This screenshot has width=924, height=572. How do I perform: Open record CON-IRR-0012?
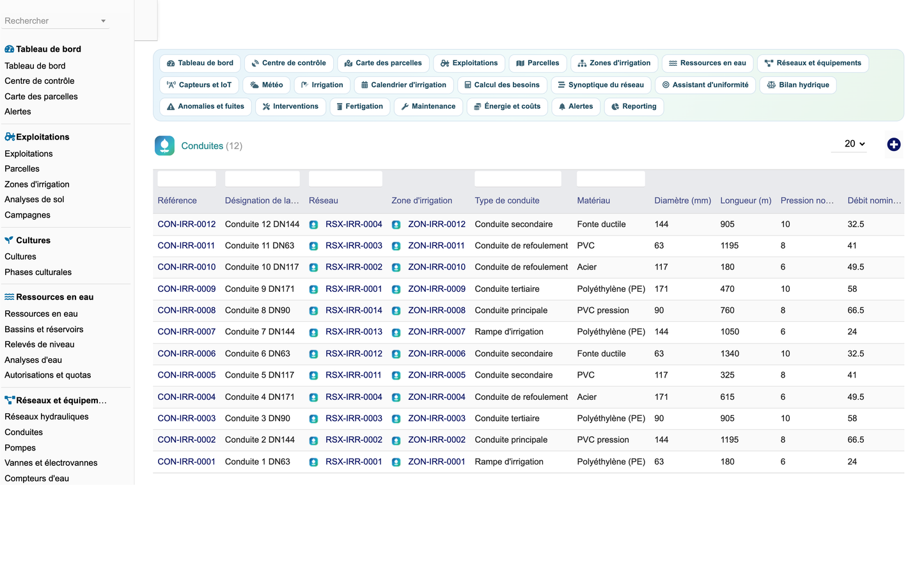pos(187,225)
